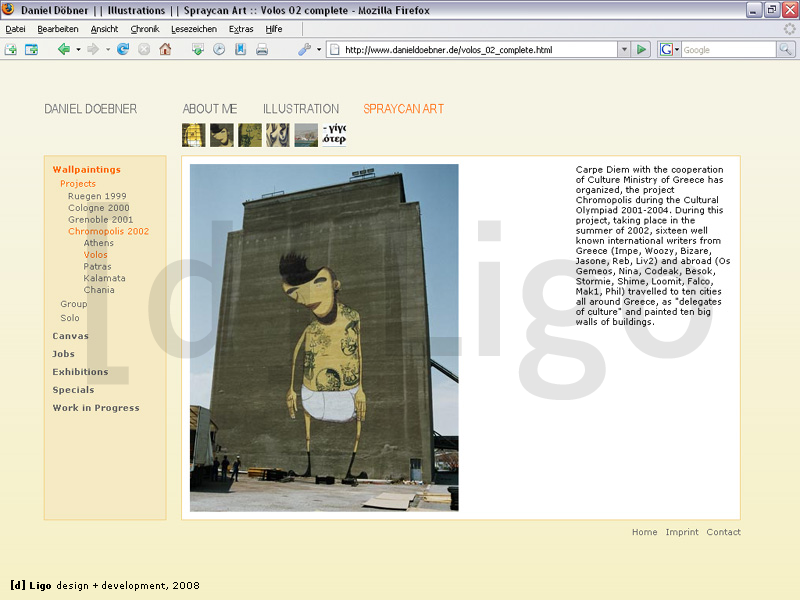Open the SPRAYCAN ART section
Viewport: 800px width, 600px height.
(x=404, y=109)
